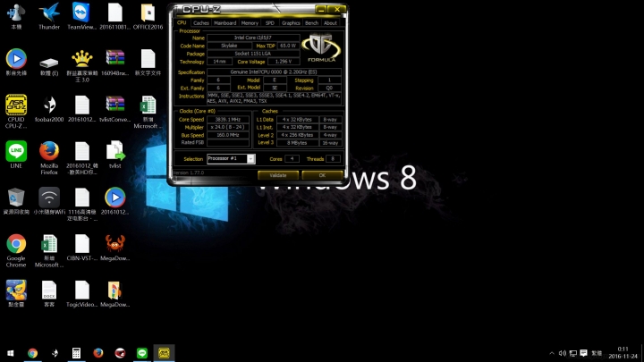This screenshot has width=644, height=362.
Task: Launch TeamViewer from the desktop
Action: pos(81,15)
